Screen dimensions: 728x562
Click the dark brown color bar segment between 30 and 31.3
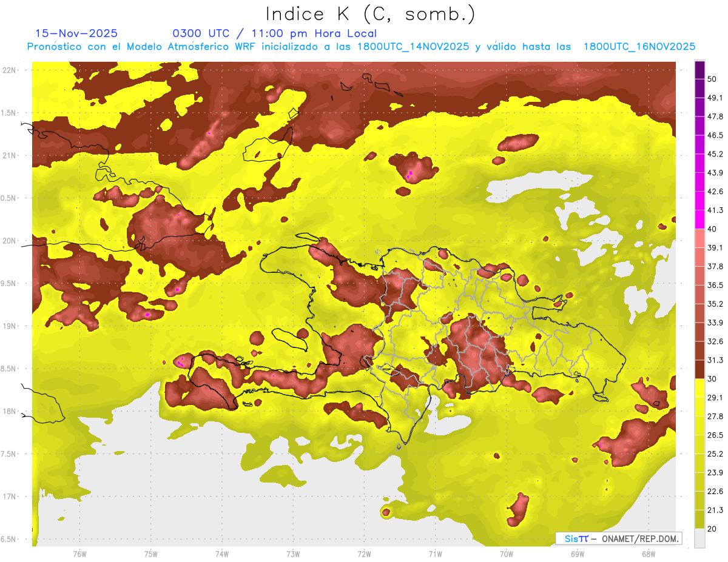(x=699, y=369)
